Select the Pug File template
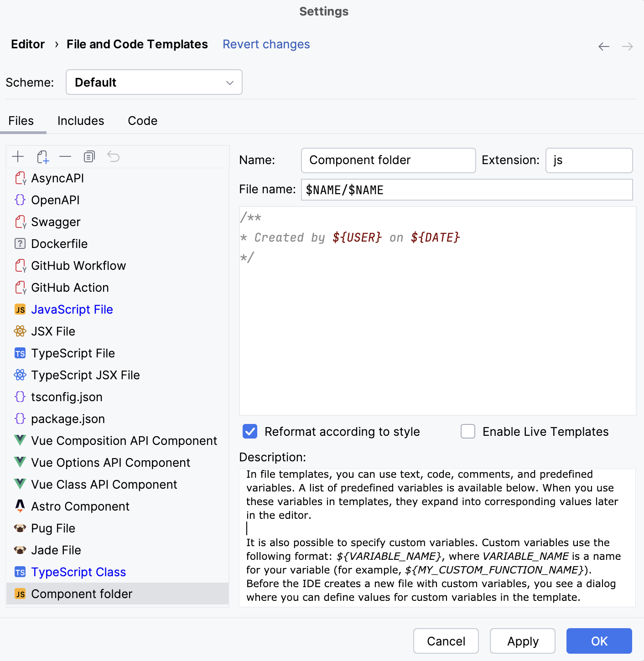Screen dimensions: 644x661 pos(53,528)
